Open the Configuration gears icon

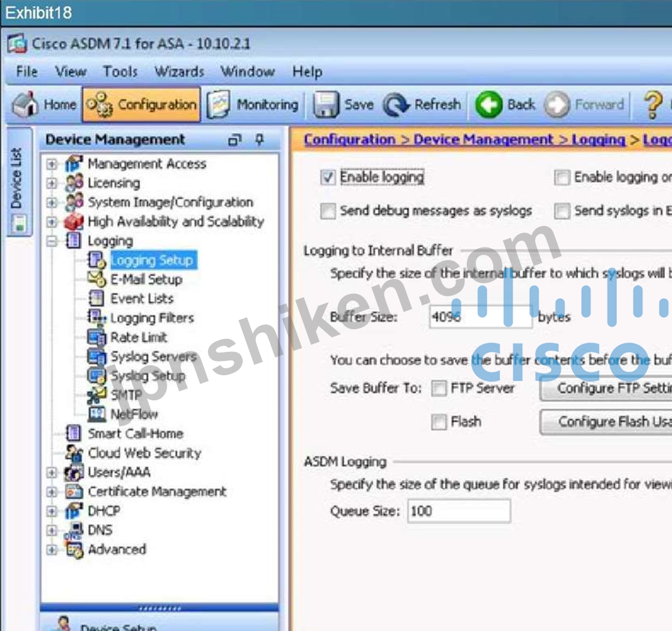tap(99, 104)
